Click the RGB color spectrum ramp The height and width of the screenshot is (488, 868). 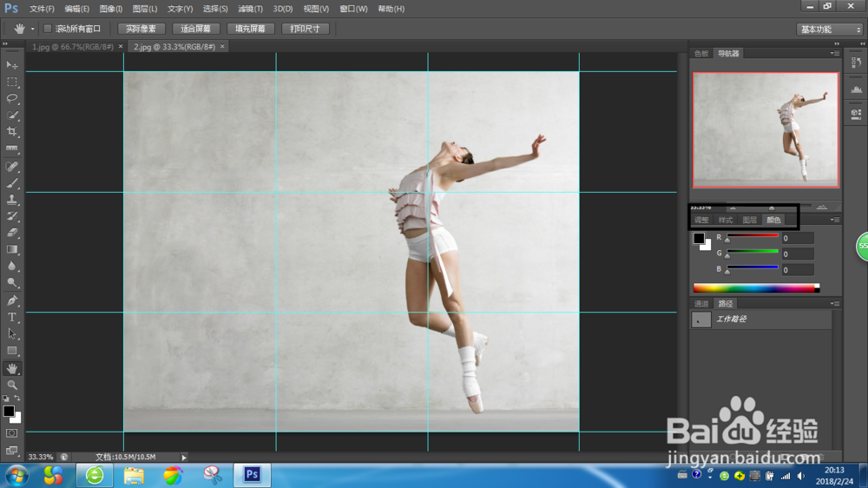(x=755, y=288)
